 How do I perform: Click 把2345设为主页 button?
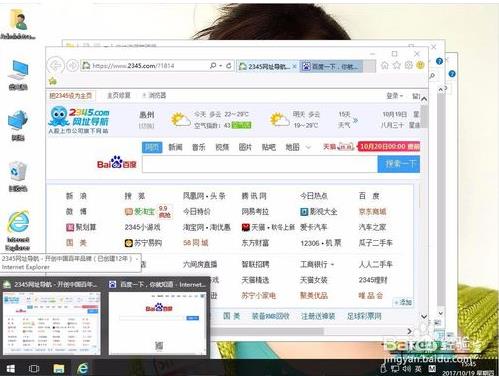click(x=71, y=96)
